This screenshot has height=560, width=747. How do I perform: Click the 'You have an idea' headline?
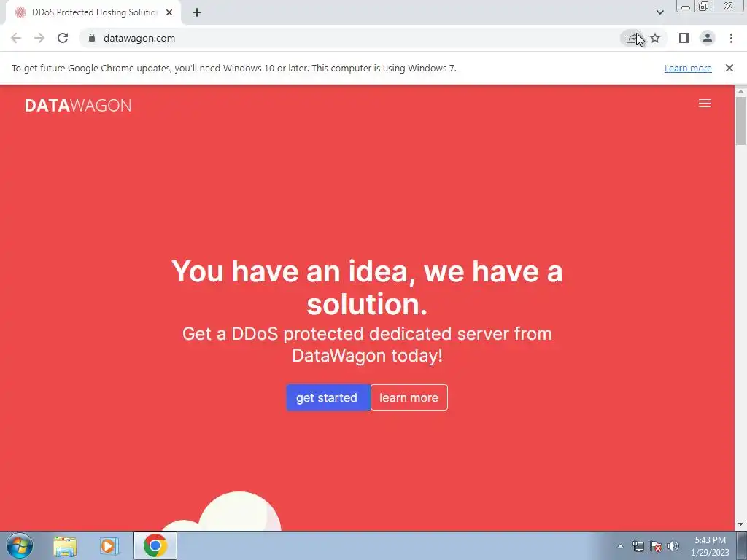coord(367,287)
